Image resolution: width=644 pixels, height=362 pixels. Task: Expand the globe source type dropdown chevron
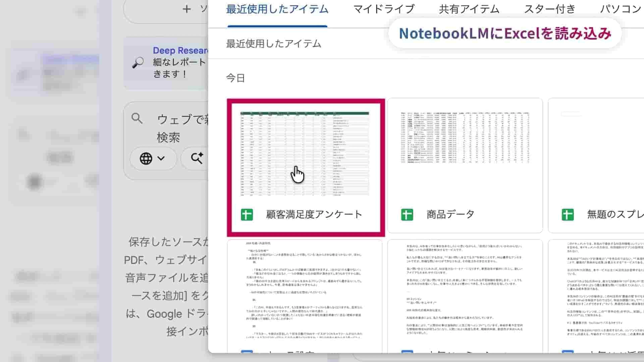(x=161, y=158)
